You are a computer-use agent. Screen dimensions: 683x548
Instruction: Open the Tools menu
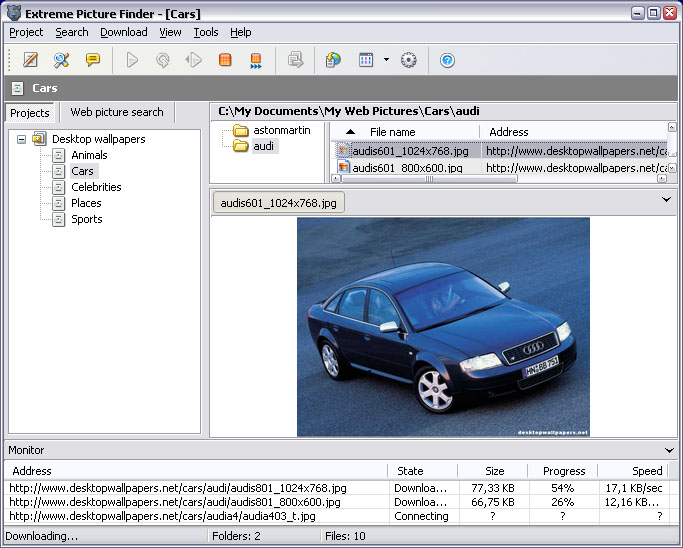(x=206, y=32)
